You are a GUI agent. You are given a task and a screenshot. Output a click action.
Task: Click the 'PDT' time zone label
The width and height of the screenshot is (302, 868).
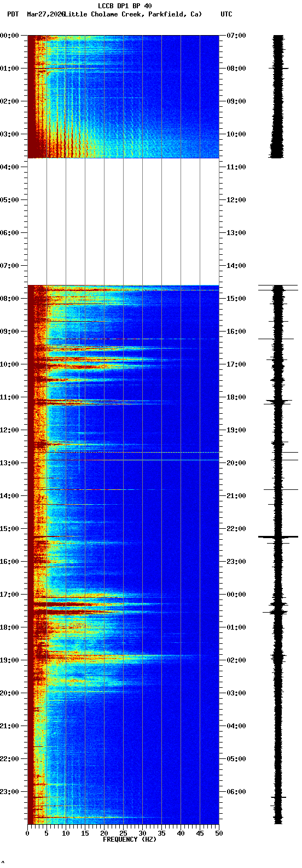(x=13, y=14)
